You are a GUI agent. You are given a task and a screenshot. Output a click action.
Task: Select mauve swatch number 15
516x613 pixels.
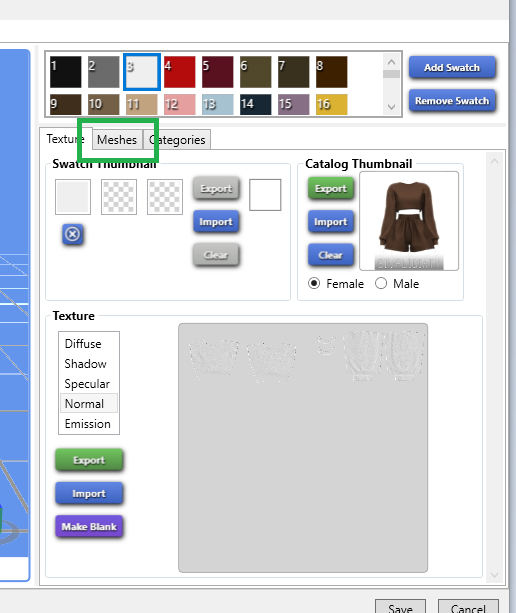coord(293,104)
